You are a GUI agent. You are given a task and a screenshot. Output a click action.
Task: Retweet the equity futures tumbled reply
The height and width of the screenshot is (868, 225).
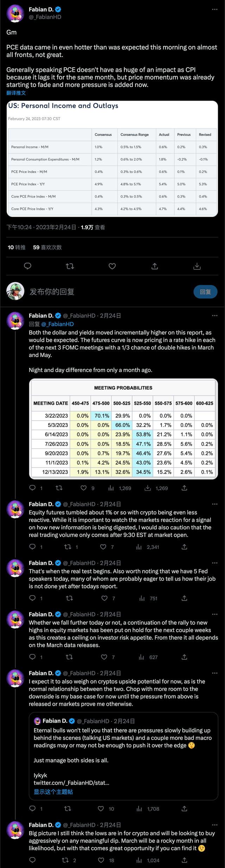(x=67, y=547)
